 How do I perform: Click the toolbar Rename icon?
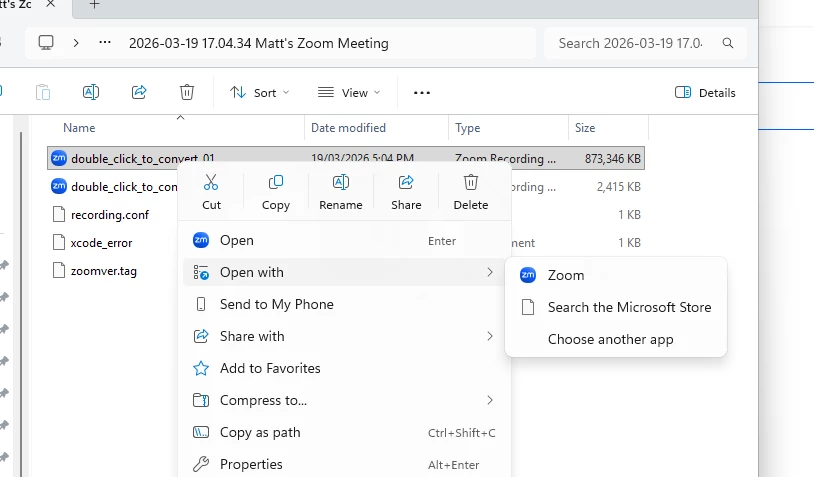tap(91, 92)
